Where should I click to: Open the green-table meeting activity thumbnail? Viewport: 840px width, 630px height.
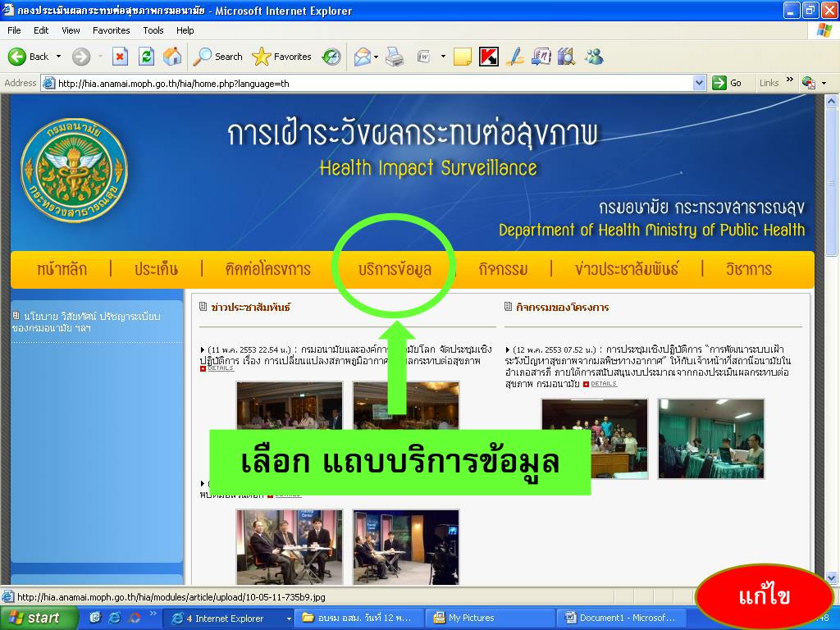[711, 438]
